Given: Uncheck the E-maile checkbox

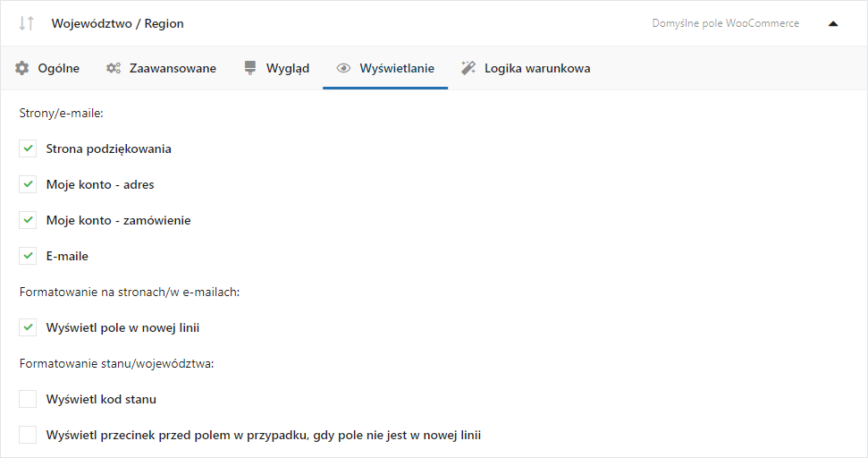Looking at the screenshot, I should pyautogui.click(x=28, y=256).
